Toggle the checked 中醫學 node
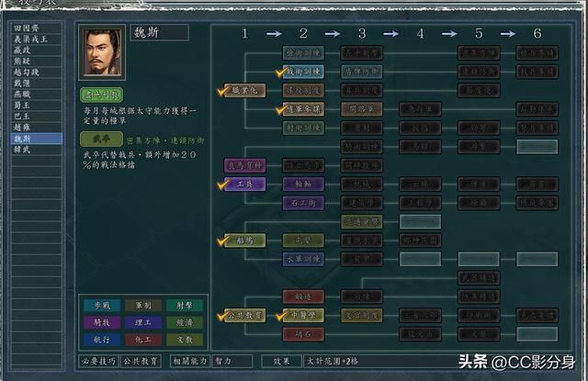Screen dimensions: 588x381 coord(303,315)
